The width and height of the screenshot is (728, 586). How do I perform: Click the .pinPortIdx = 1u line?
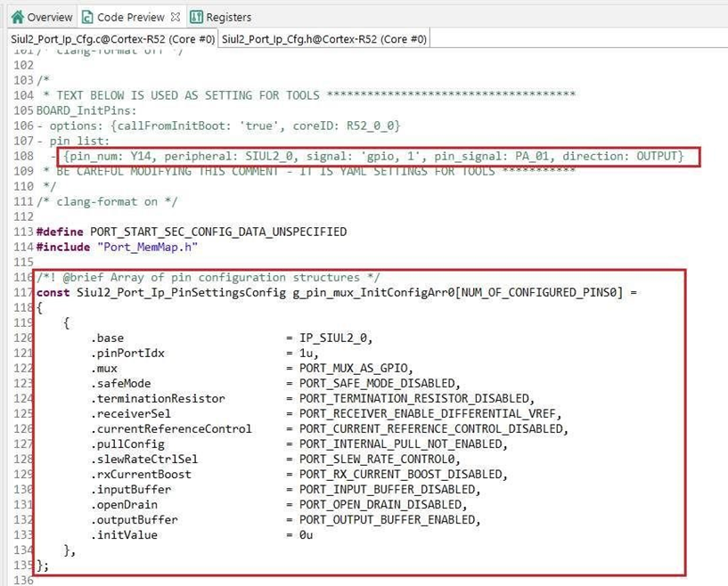pos(204,354)
